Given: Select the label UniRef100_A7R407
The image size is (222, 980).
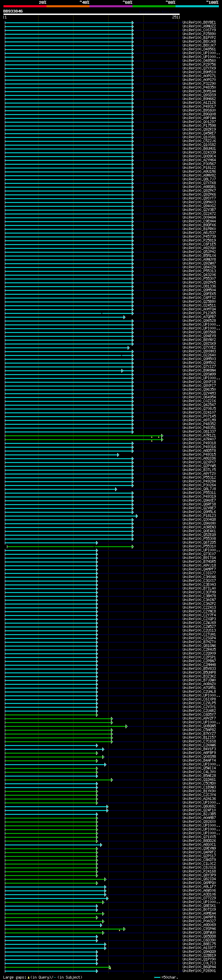Looking at the screenshot, I should coord(199,439).
